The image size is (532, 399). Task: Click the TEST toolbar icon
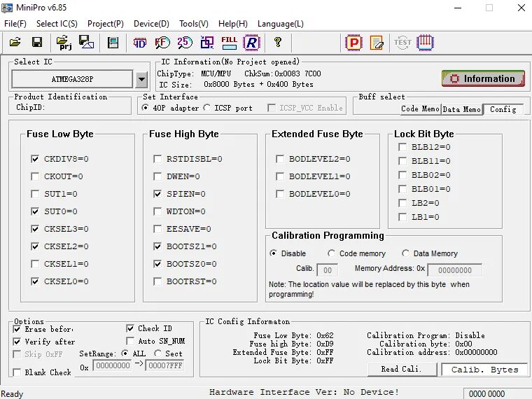pyautogui.click(x=402, y=43)
